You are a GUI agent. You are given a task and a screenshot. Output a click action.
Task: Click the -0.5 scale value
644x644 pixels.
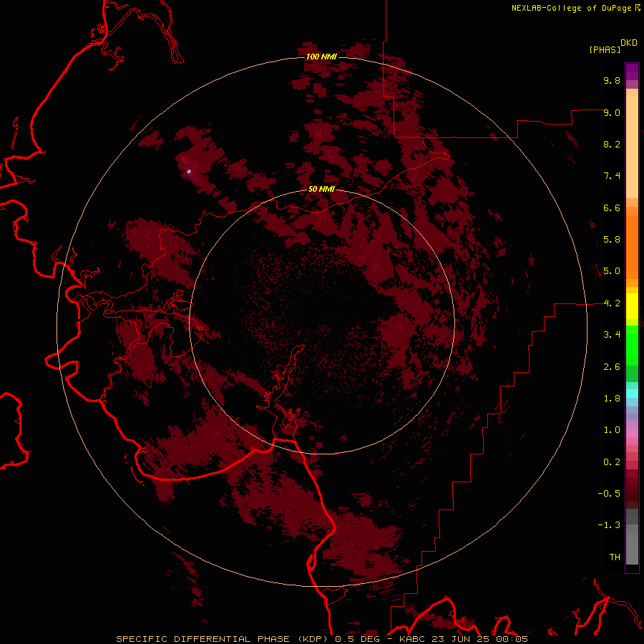click(609, 494)
